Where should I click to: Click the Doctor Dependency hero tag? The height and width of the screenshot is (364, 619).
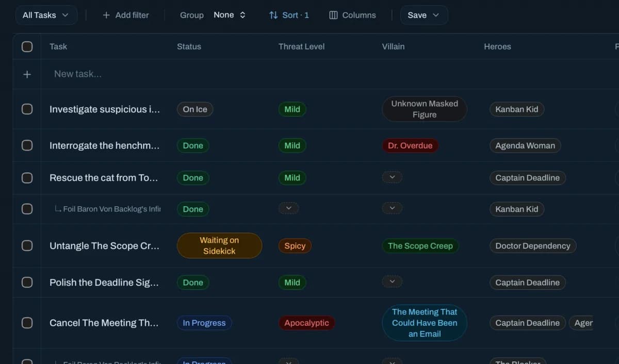pos(533,246)
